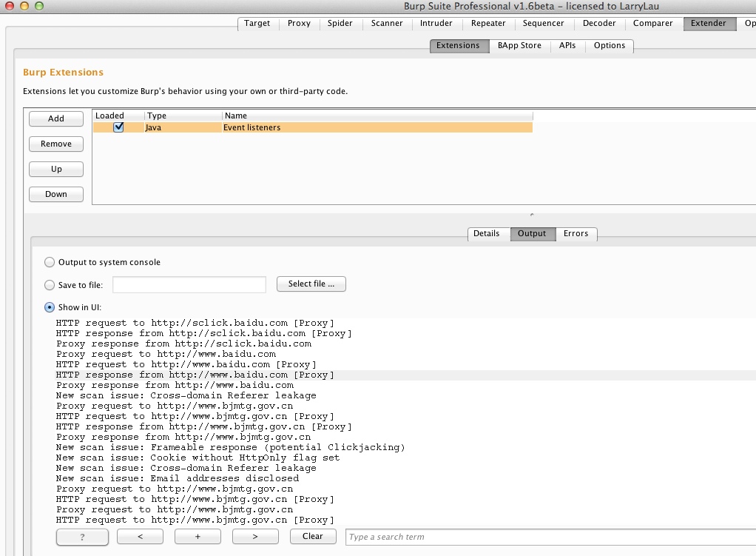Select the Save to file radio option

coord(49,285)
